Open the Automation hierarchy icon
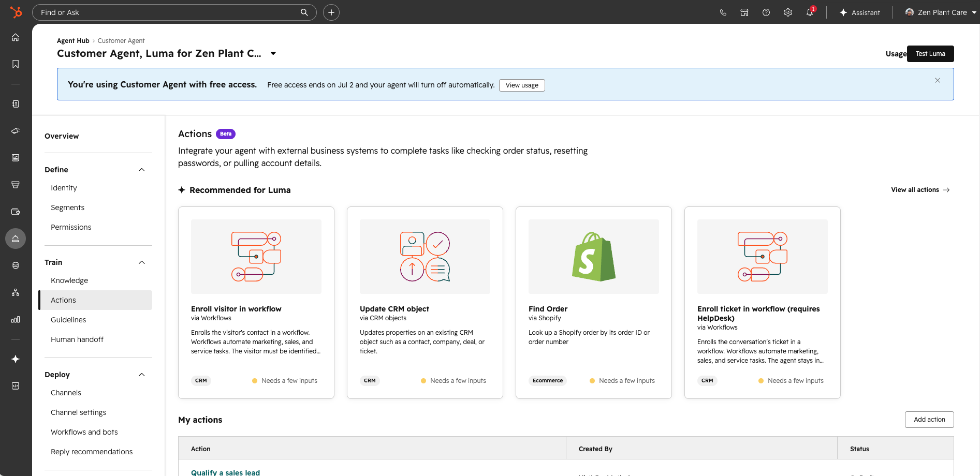This screenshot has width=980, height=476. (16, 292)
